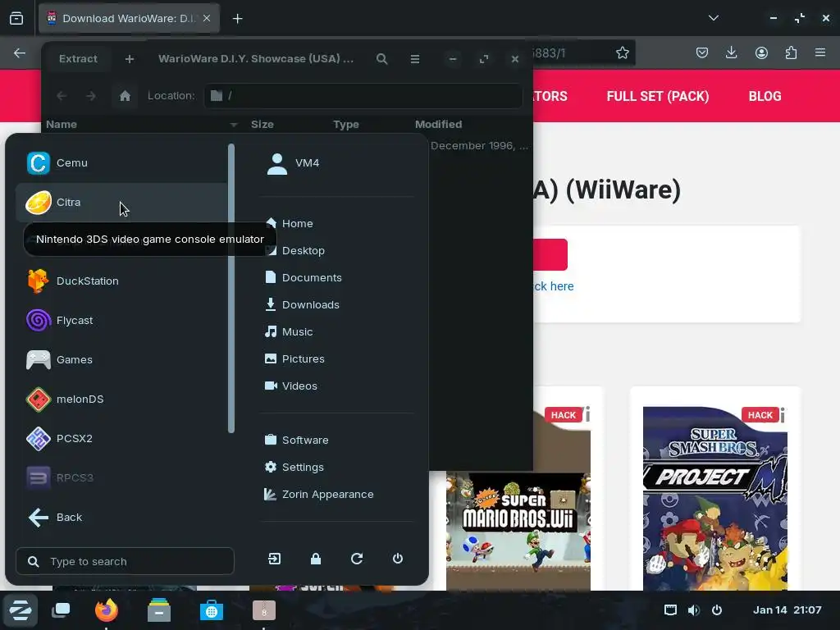Go to home location in archive manager
The width and height of the screenshot is (840, 630).
(125, 96)
